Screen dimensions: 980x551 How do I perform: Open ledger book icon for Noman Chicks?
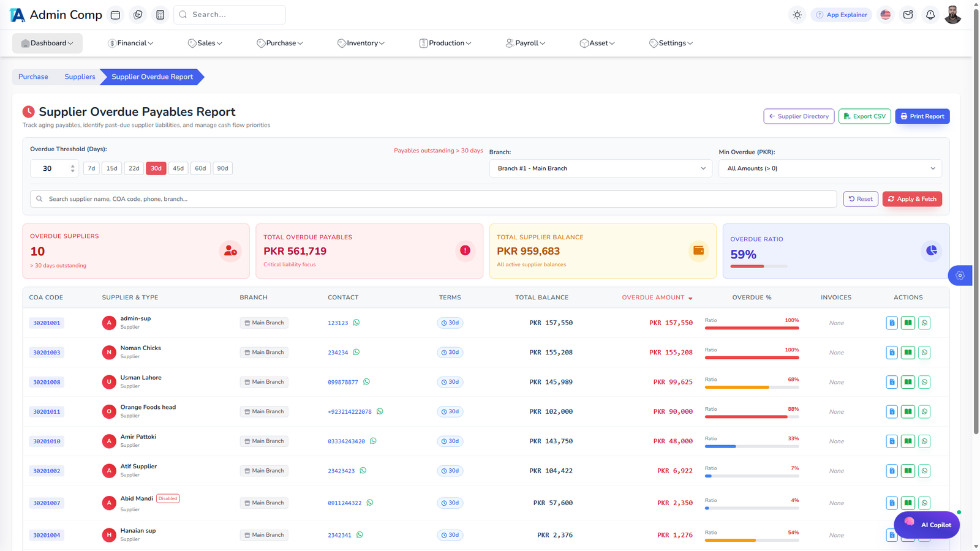point(908,353)
